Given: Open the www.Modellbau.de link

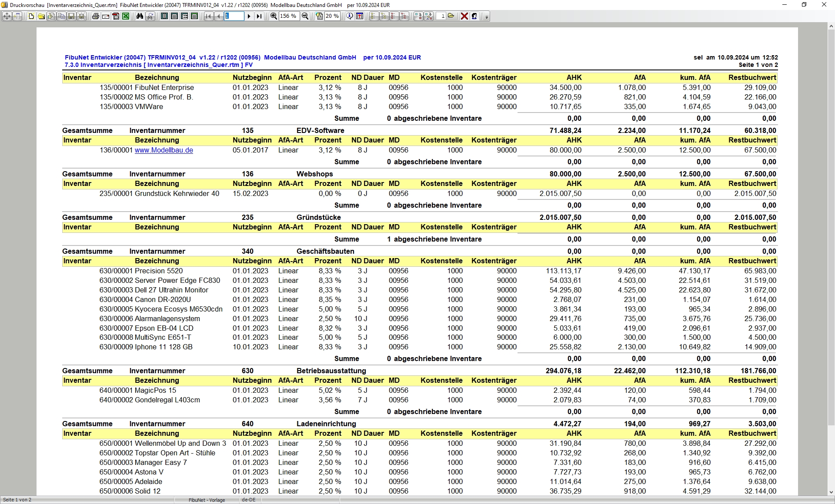Looking at the screenshot, I should point(164,150).
